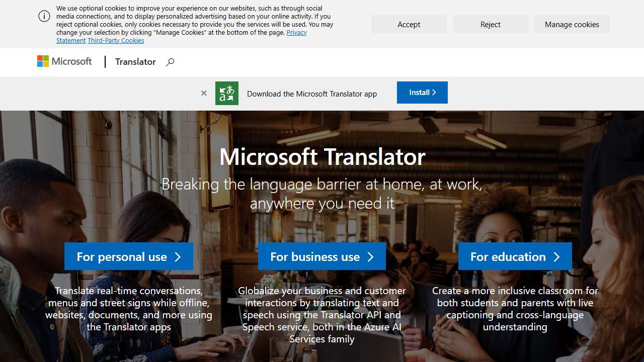Open the Manage cookies options
Screen dimensions: 644x362
tap(572, 24)
